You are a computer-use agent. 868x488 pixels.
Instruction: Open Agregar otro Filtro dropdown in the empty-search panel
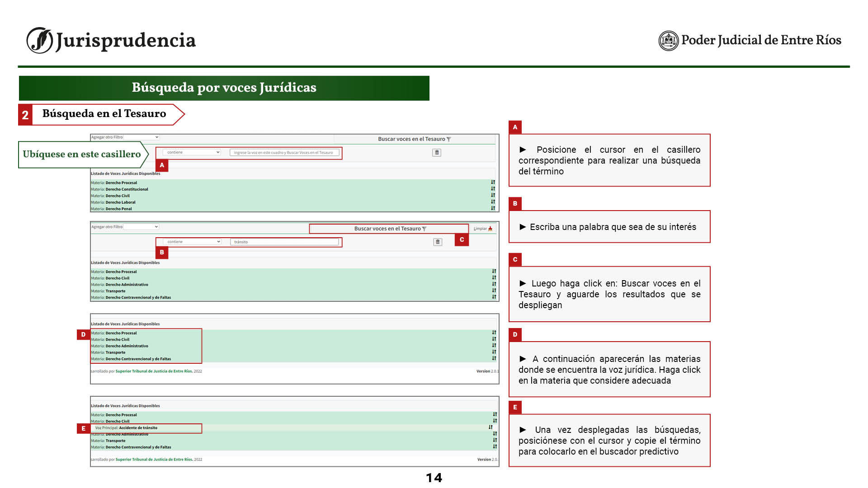click(x=142, y=137)
